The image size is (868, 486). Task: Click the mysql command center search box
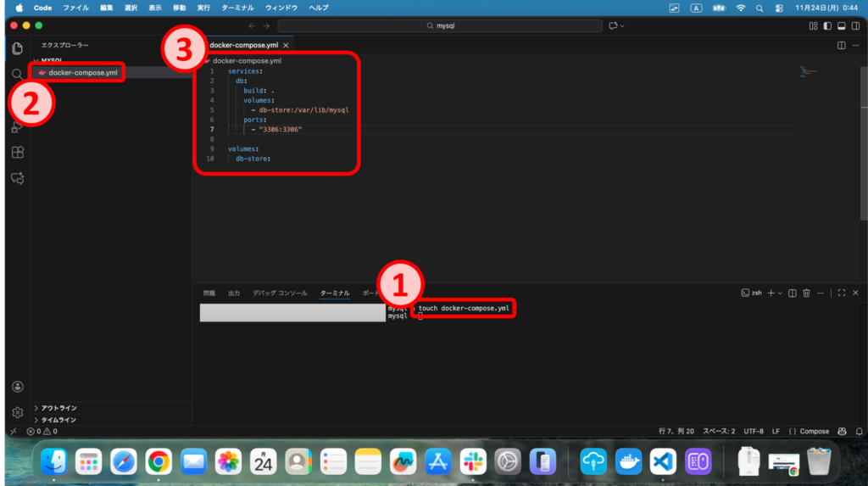coord(440,26)
